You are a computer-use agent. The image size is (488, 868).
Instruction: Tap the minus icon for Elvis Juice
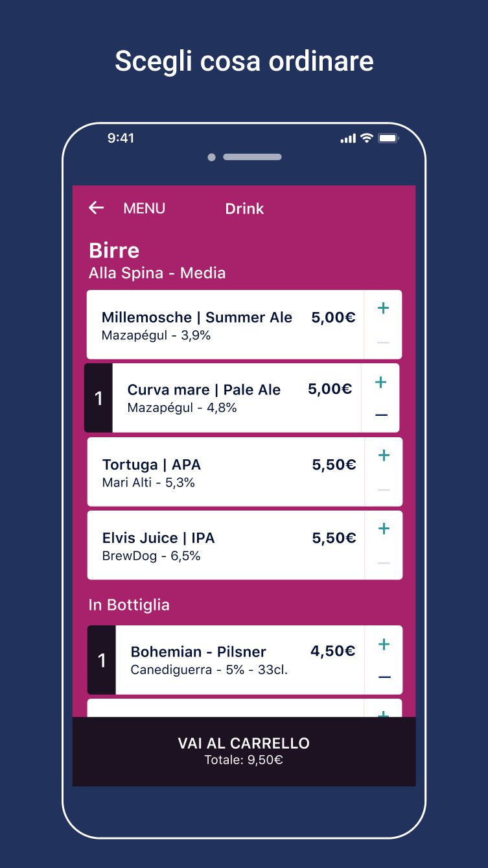(x=384, y=562)
